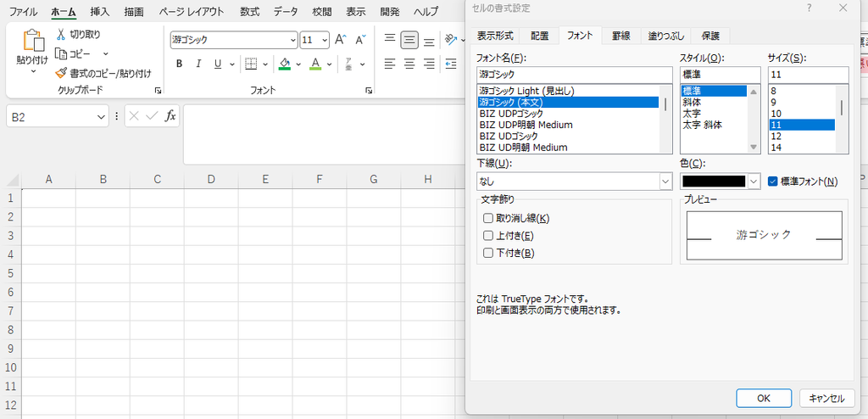
Task: Select BIZ UDPゴシック in font list
Action: [x=568, y=114]
